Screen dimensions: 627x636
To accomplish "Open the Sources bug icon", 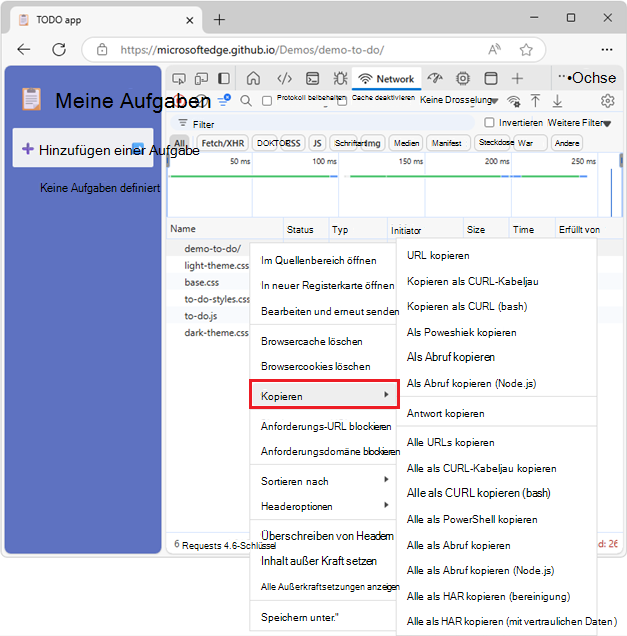I will pyautogui.click(x=340, y=78).
